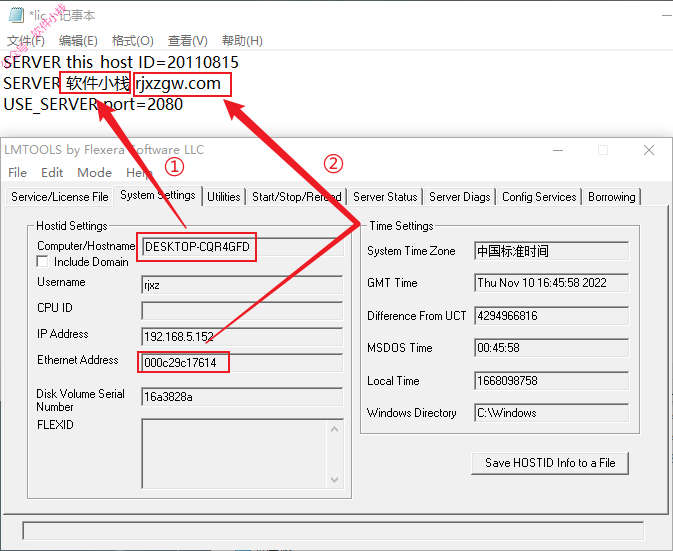Open Notepad 帮助(H) menu
This screenshot has height=551, width=673.
click(x=242, y=41)
